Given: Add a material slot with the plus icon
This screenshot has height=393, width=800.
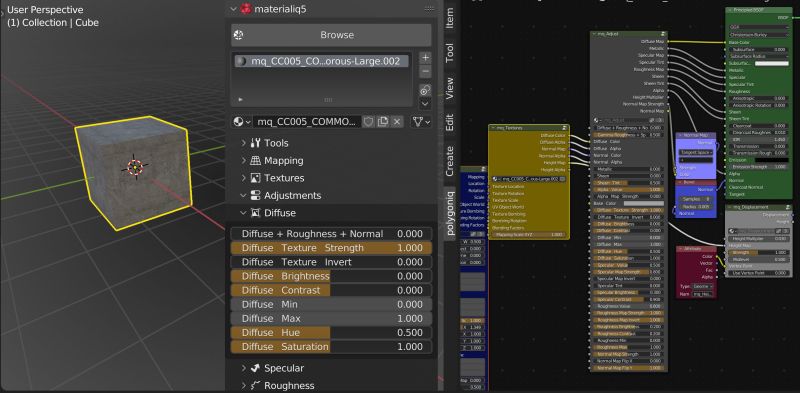Looking at the screenshot, I should (426, 57).
